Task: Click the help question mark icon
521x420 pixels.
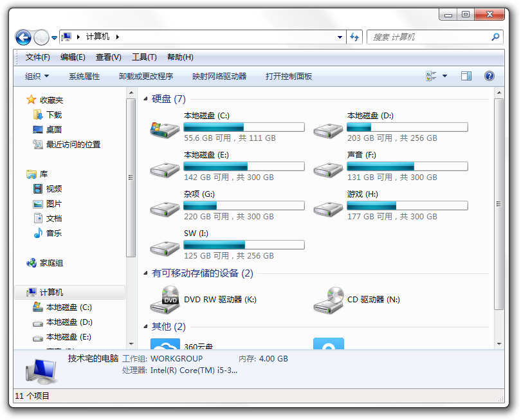Action: coord(489,76)
